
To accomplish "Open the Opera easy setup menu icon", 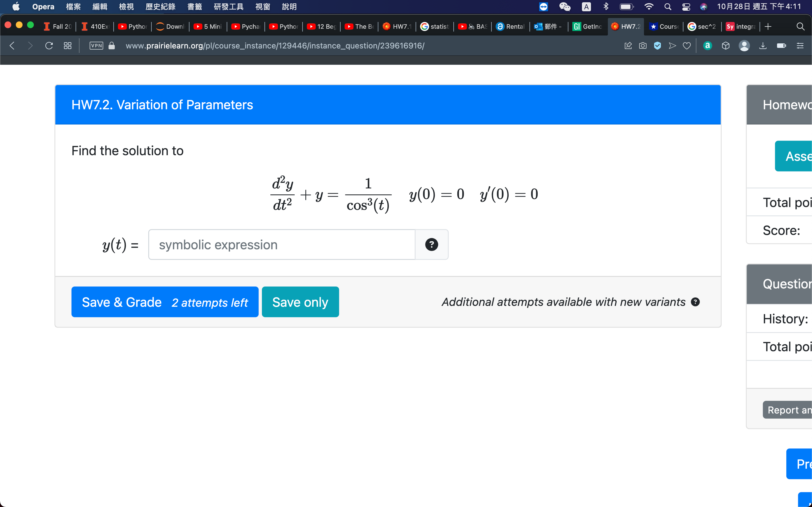I will (x=800, y=46).
